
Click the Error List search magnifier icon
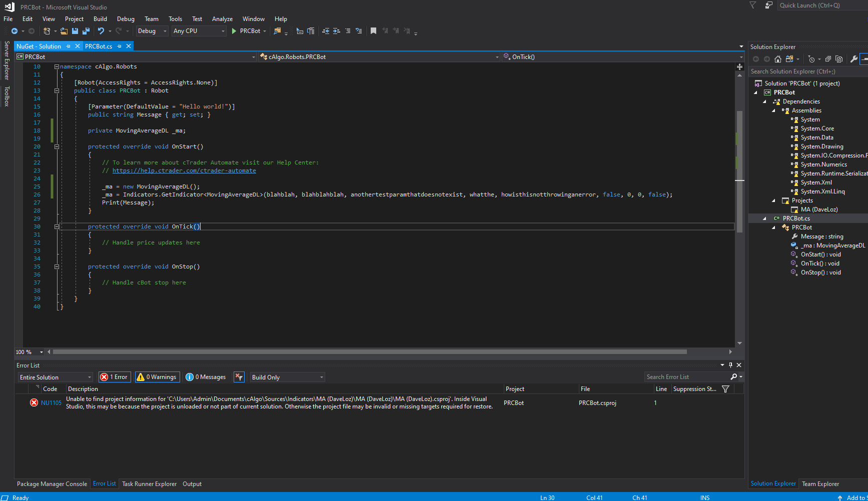733,377
